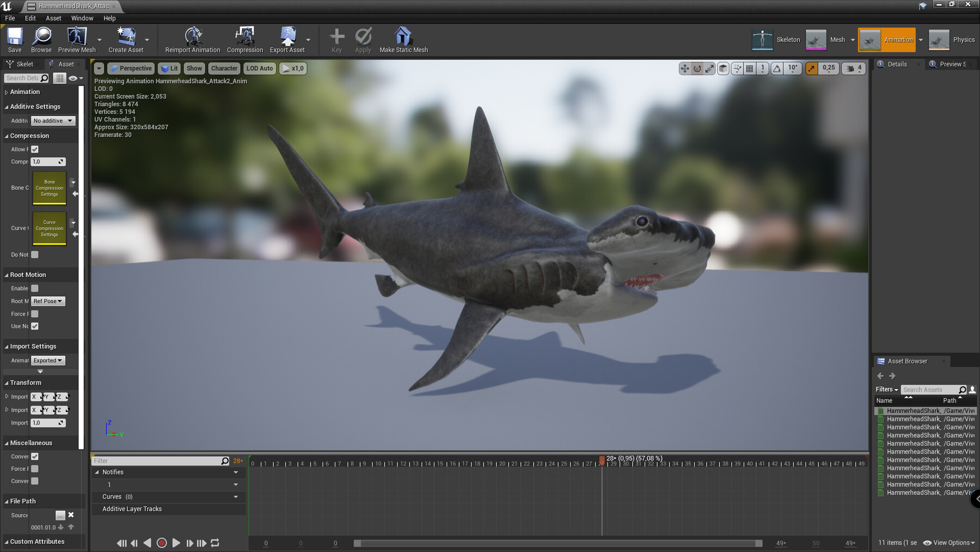Adjust the 0,25 camera speed control

[829, 68]
